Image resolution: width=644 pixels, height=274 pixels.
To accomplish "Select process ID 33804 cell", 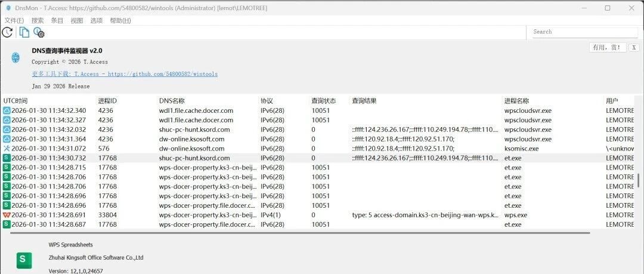I will click(107, 215).
